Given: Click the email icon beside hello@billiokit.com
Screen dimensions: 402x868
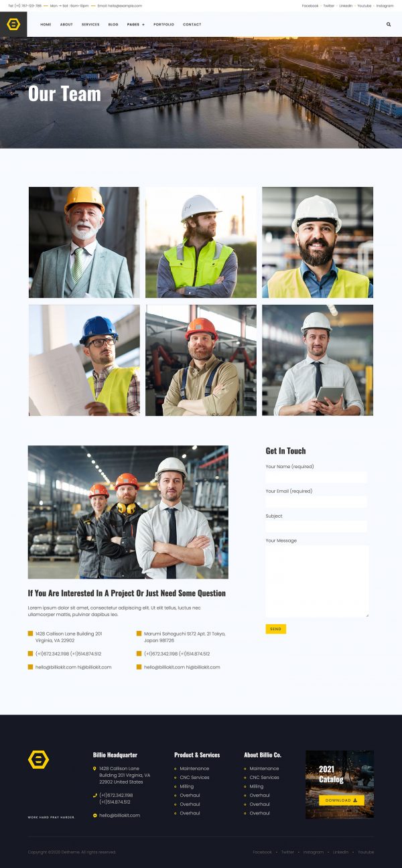Looking at the screenshot, I should pos(94,815).
